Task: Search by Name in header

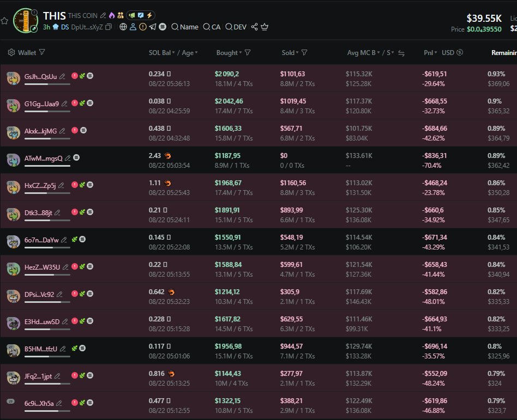Action: (x=184, y=27)
